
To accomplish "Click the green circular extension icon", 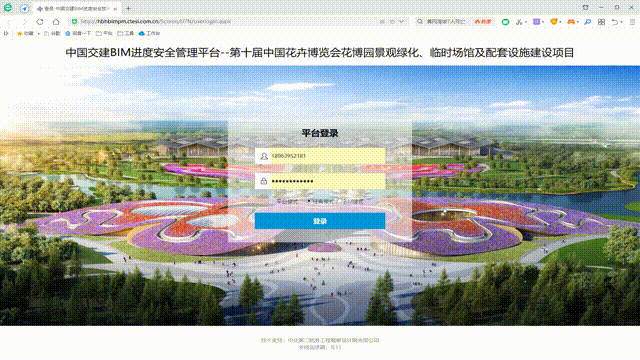I will coord(505,22).
